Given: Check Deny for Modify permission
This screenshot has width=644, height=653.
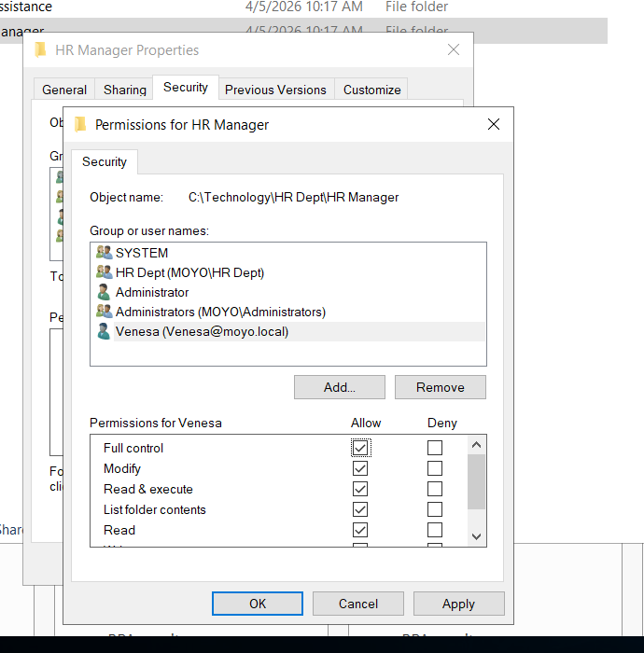Looking at the screenshot, I should pyautogui.click(x=435, y=468).
